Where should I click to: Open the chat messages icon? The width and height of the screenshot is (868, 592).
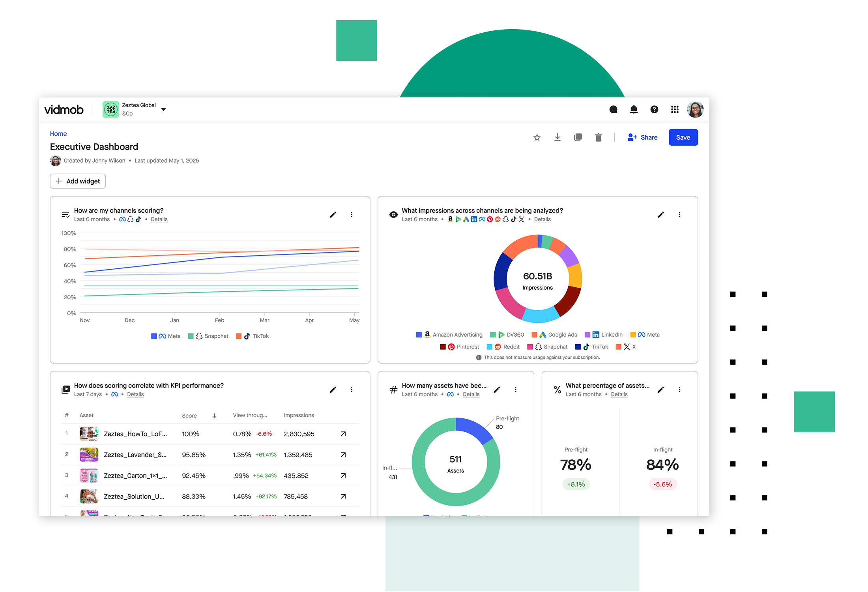tap(613, 109)
